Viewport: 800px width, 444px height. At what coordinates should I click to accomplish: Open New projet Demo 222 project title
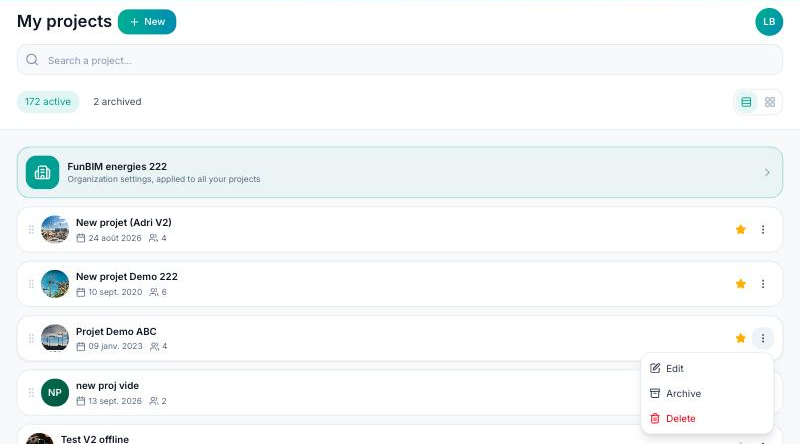127,277
